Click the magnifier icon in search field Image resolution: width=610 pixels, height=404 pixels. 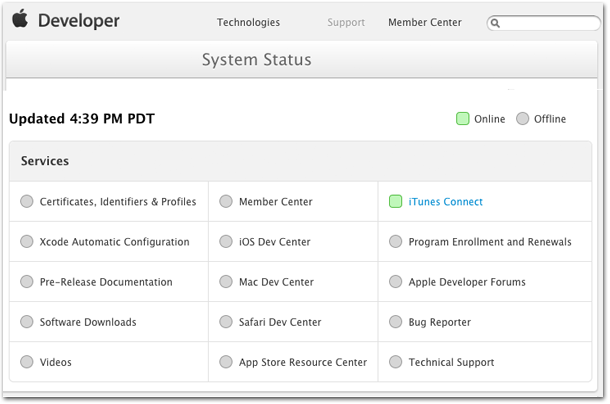495,23
